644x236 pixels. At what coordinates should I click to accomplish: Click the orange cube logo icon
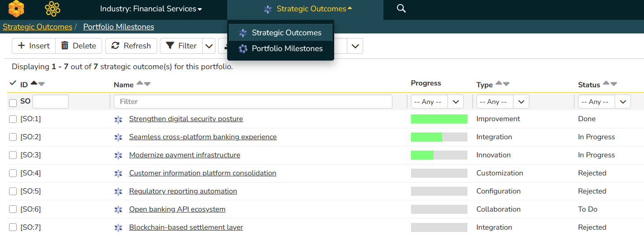[x=16, y=9]
